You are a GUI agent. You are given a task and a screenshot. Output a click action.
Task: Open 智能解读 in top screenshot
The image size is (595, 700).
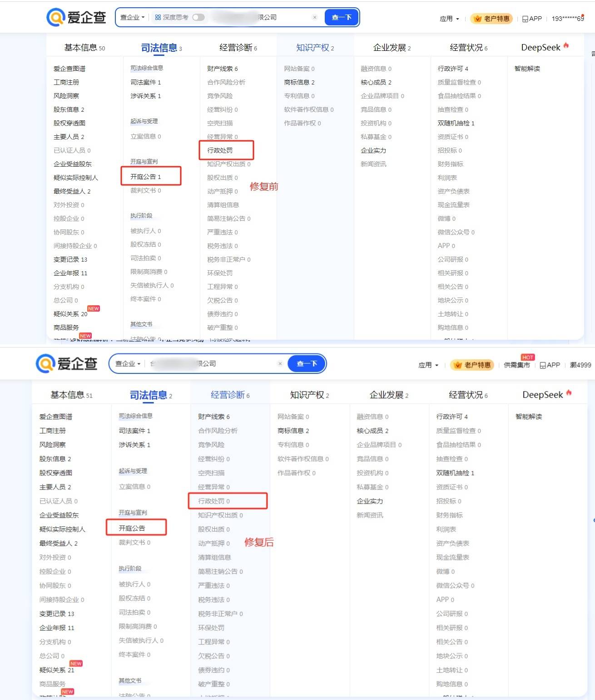pyautogui.click(x=527, y=69)
